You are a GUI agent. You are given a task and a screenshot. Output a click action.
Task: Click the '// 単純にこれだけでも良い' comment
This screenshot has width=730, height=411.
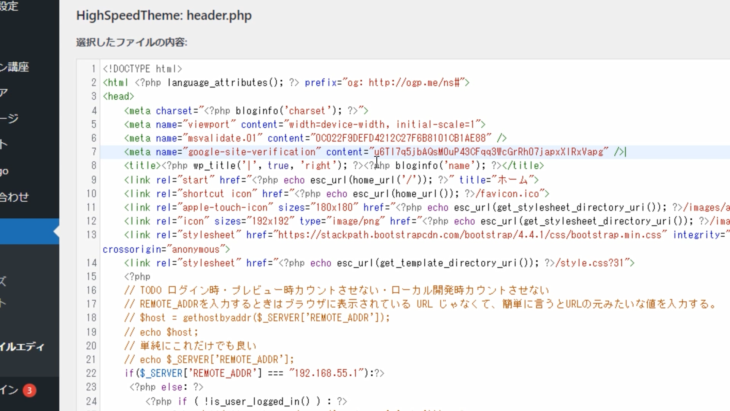point(190,346)
